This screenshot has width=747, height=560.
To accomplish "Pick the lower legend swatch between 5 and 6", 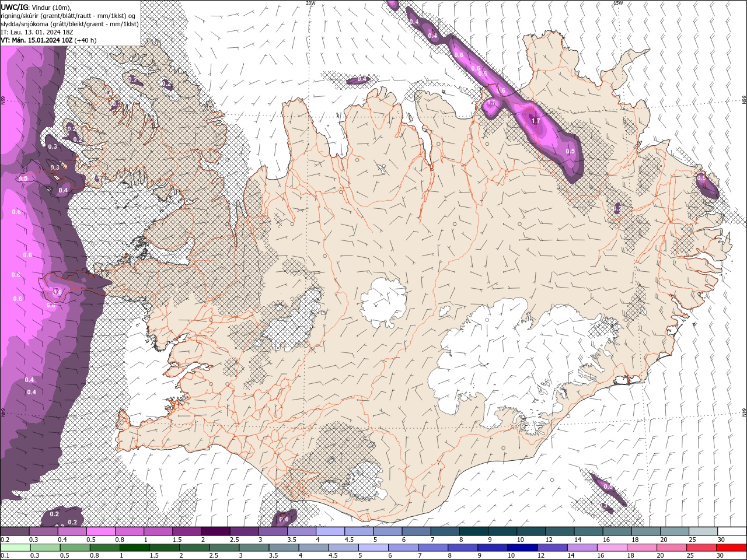I will [373, 548].
